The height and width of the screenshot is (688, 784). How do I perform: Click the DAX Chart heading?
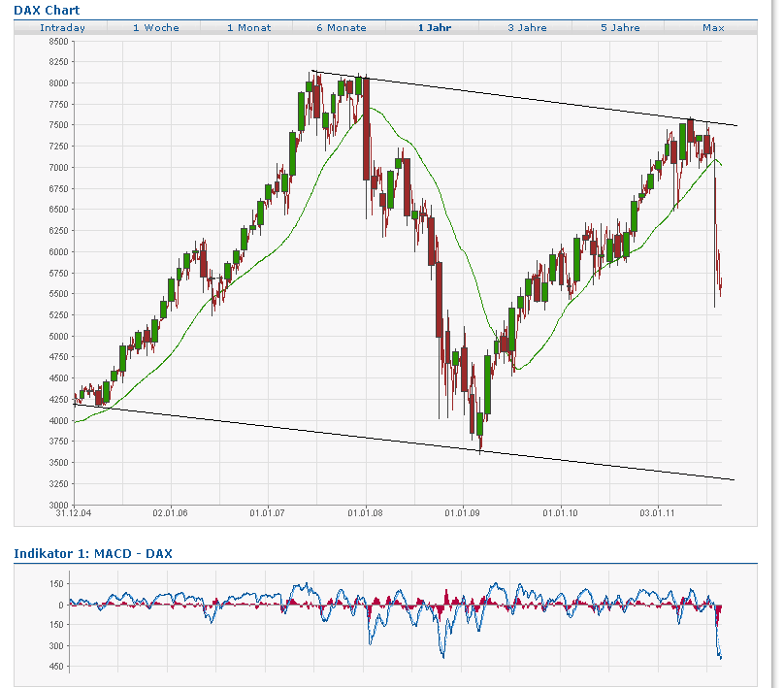pos(47,10)
